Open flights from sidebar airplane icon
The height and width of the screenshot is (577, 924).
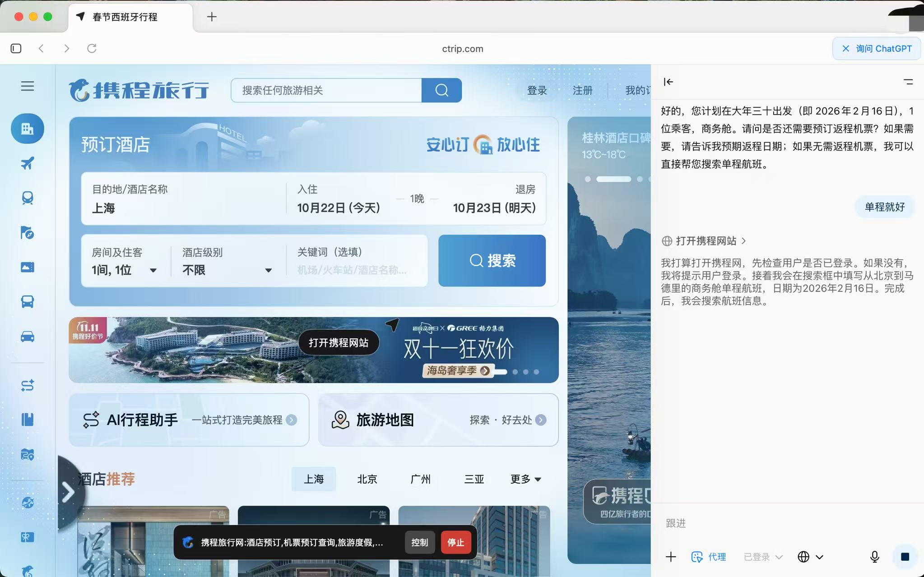27,163
